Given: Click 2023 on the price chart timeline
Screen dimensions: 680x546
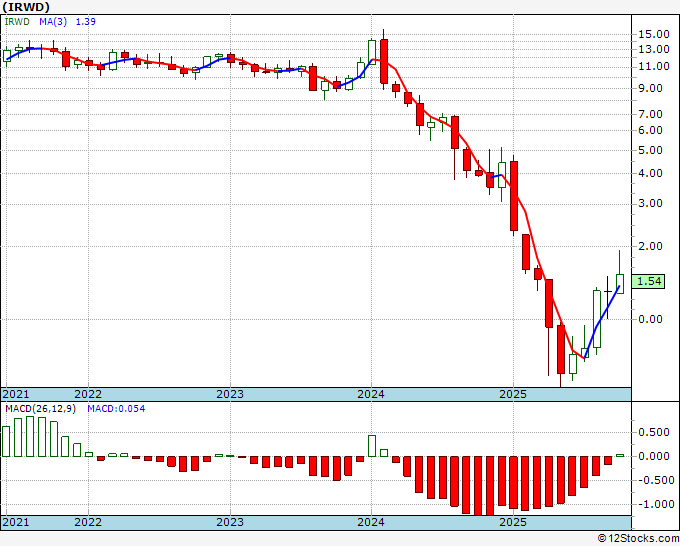Looking at the screenshot, I should (x=230, y=394).
